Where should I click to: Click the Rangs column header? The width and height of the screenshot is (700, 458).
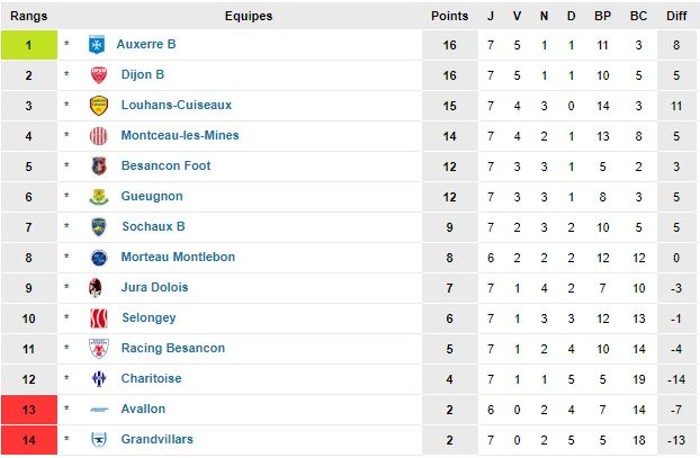(29, 16)
